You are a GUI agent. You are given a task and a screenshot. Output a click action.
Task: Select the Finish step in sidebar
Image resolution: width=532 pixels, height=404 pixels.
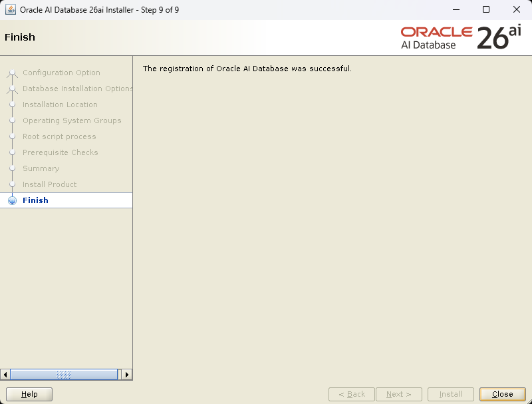[66, 200]
